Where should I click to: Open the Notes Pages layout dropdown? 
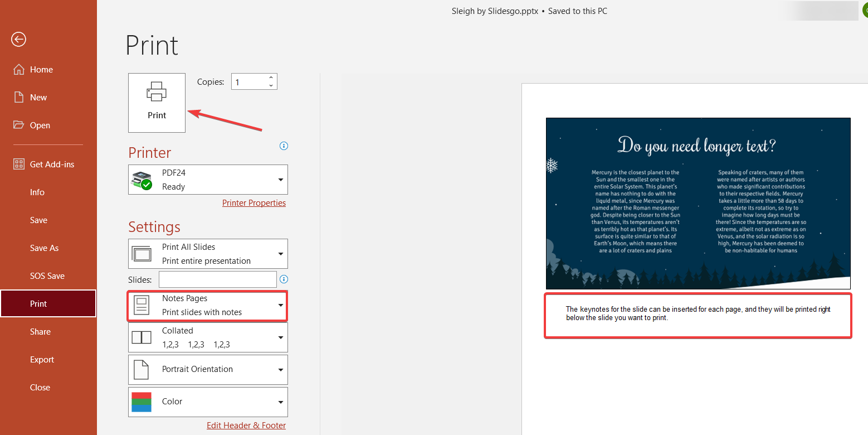(x=208, y=306)
